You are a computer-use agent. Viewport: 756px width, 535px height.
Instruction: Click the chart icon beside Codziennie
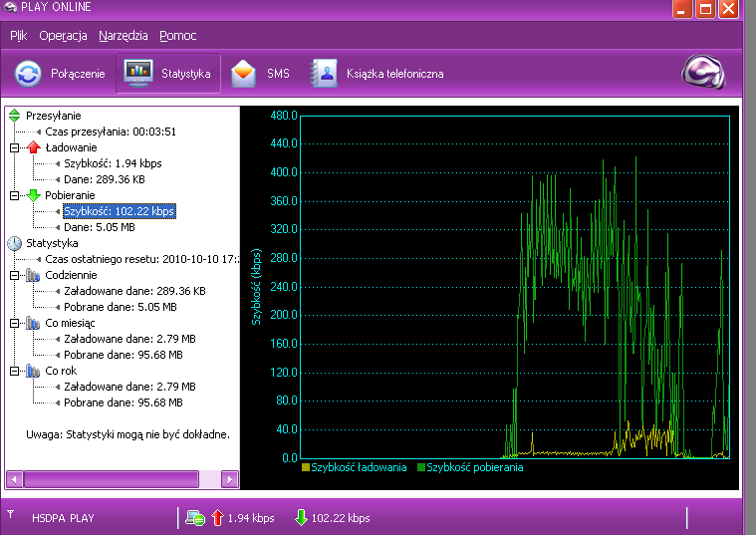coord(33,275)
